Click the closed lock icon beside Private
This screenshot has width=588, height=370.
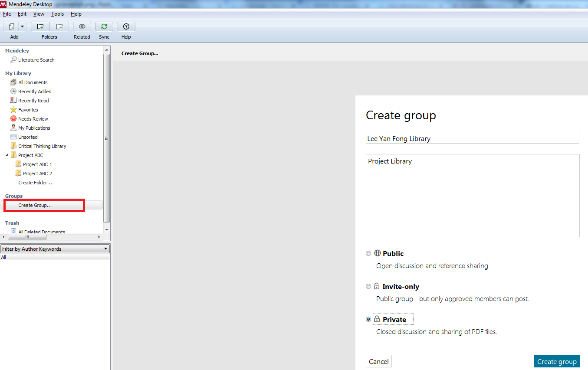[x=377, y=319]
